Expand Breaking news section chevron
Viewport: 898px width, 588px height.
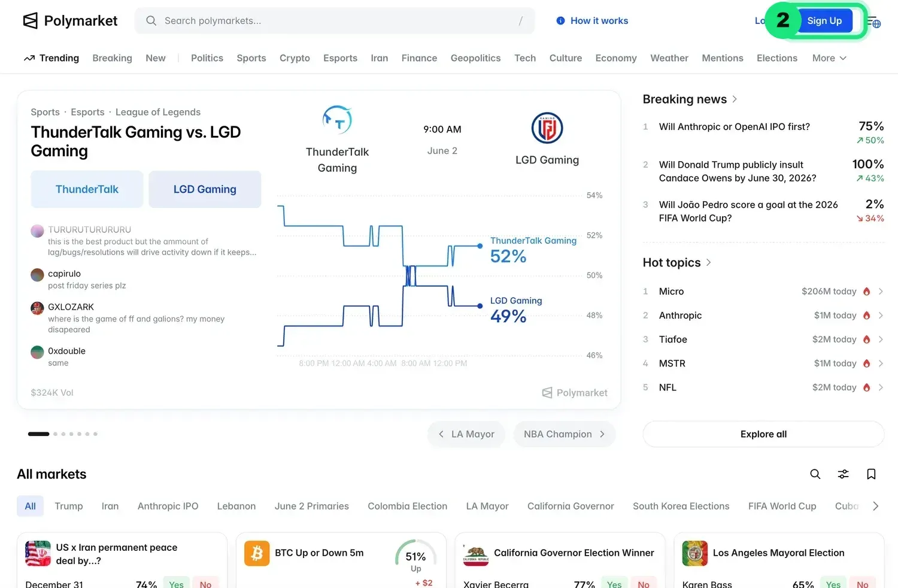[735, 99]
